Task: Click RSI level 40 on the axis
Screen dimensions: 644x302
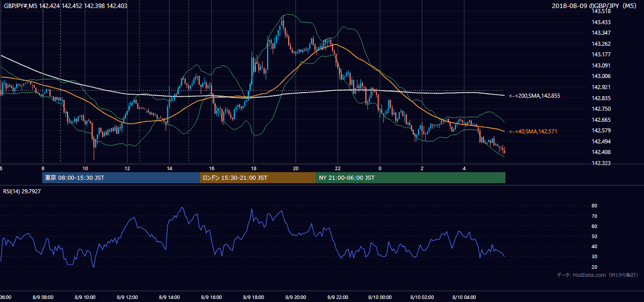Action: pyautogui.click(x=594, y=246)
